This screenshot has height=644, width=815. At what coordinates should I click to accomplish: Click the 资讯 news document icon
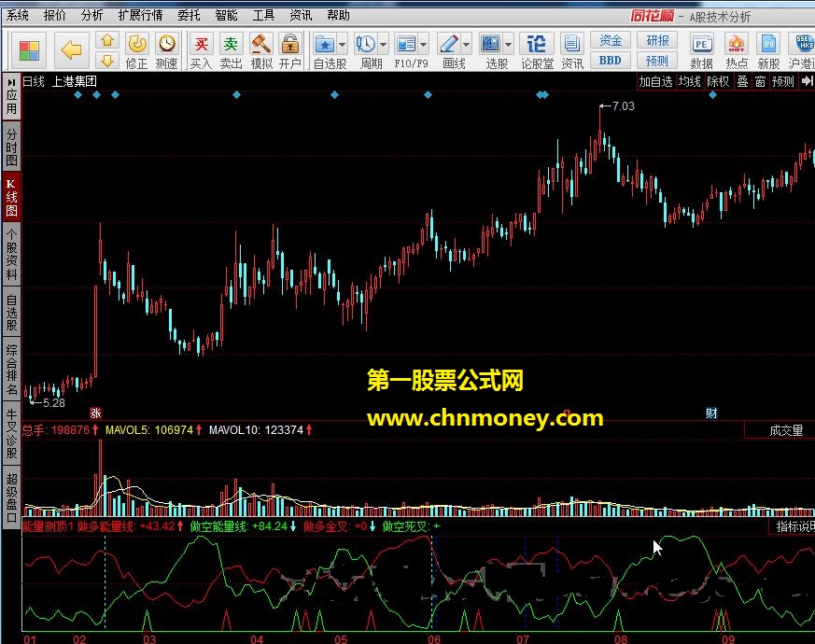572,50
